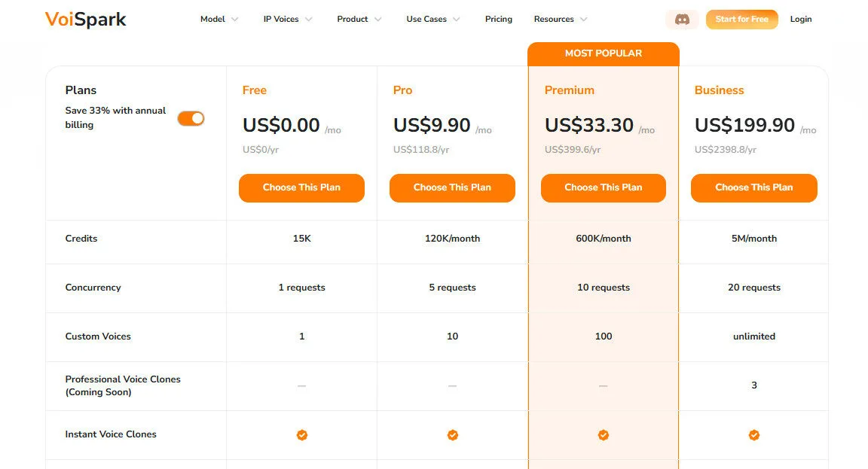
Task: Click the 15K credits value
Action: (x=301, y=239)
